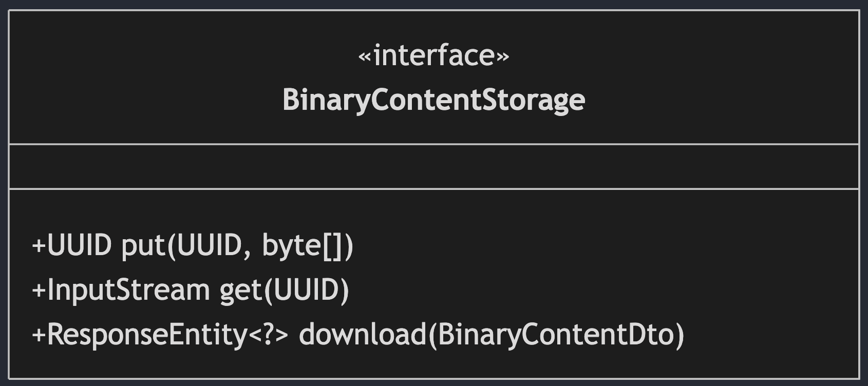Click the plus visibility marker before put
This screenshot has width=868, height=386.
[x=39, y=246]
